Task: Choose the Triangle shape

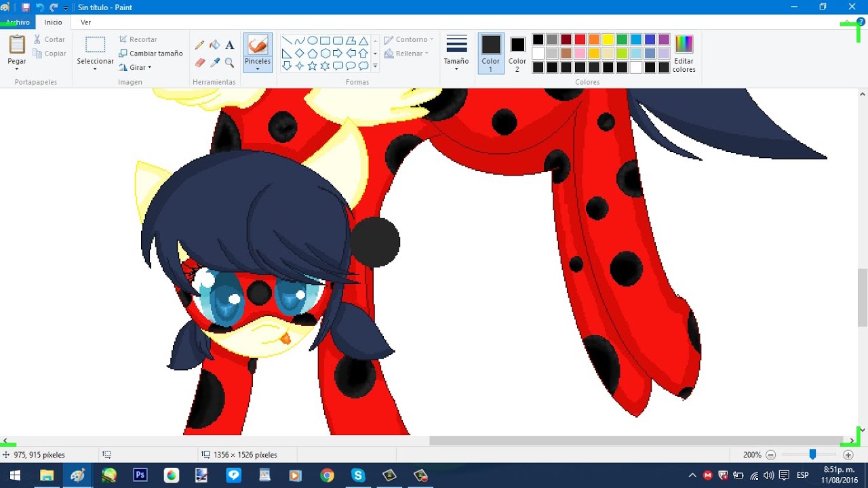Action: pos(363,41)
